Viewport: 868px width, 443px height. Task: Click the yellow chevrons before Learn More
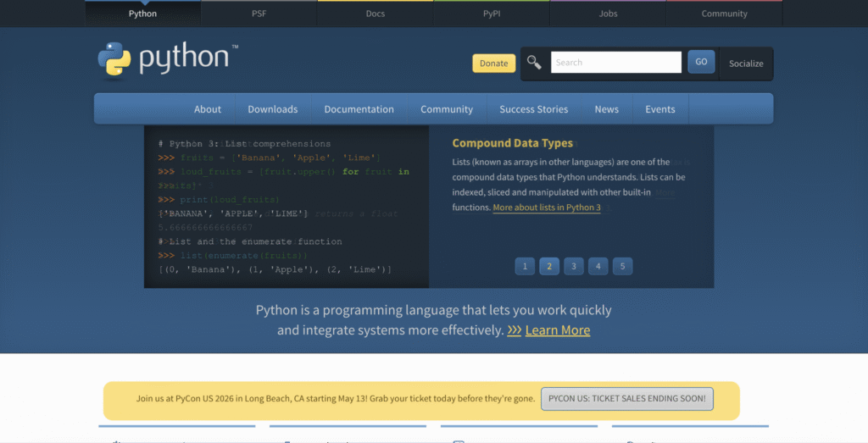515,330
